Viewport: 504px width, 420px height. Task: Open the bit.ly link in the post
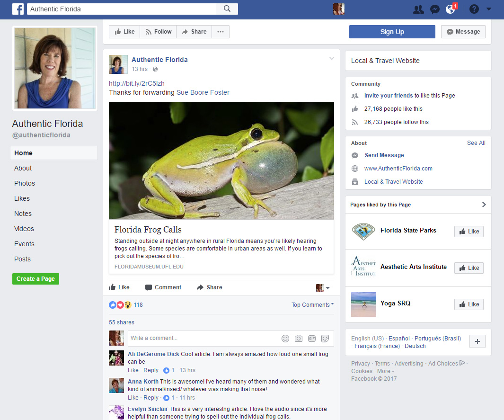pos(137,84)
